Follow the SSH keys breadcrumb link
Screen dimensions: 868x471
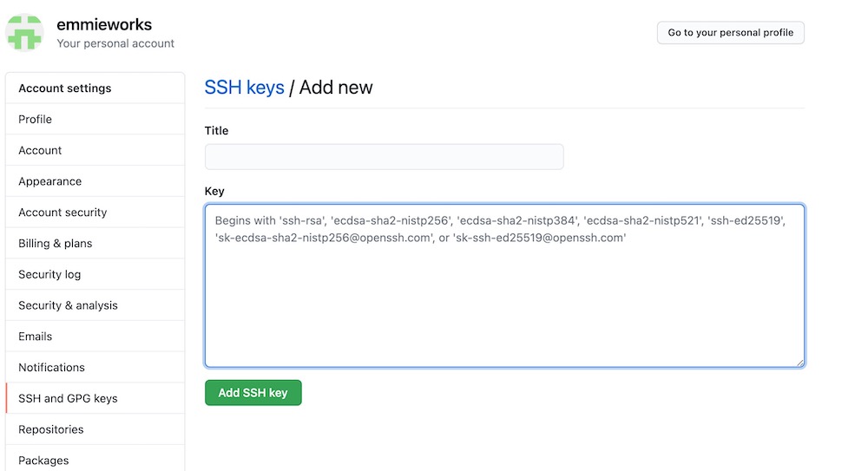pos(244,88)
